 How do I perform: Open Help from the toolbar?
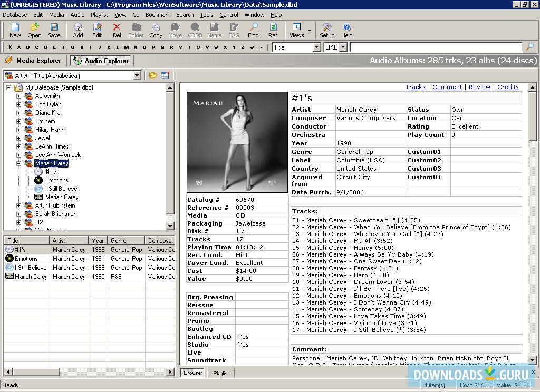point(346,30)
